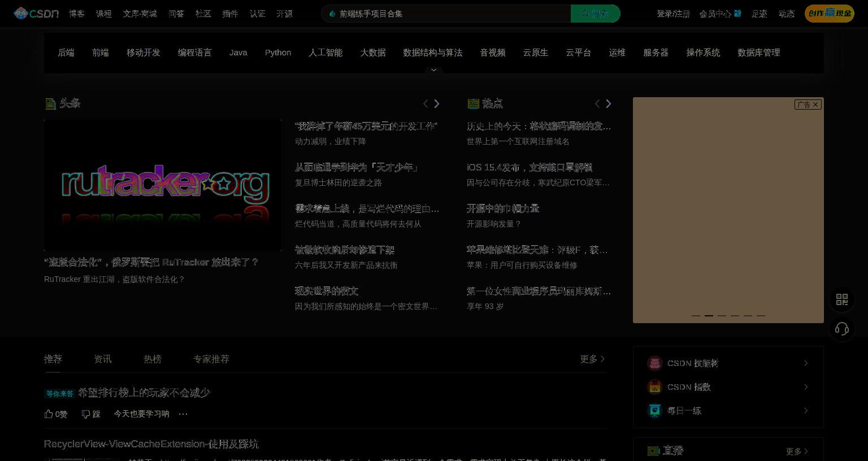Switch to the 专家推荐 tab
The image size is (868, 461).
pos(211,359)
